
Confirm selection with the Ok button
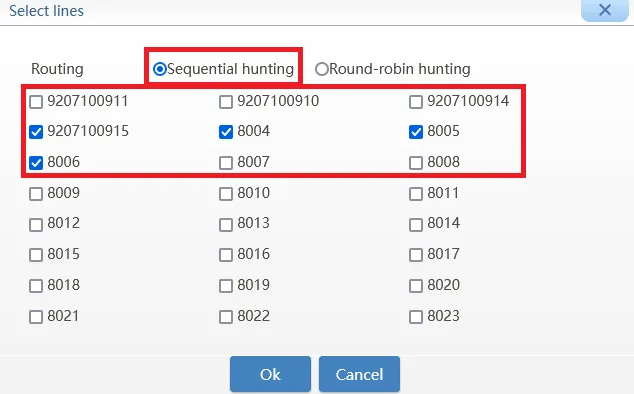270,374
